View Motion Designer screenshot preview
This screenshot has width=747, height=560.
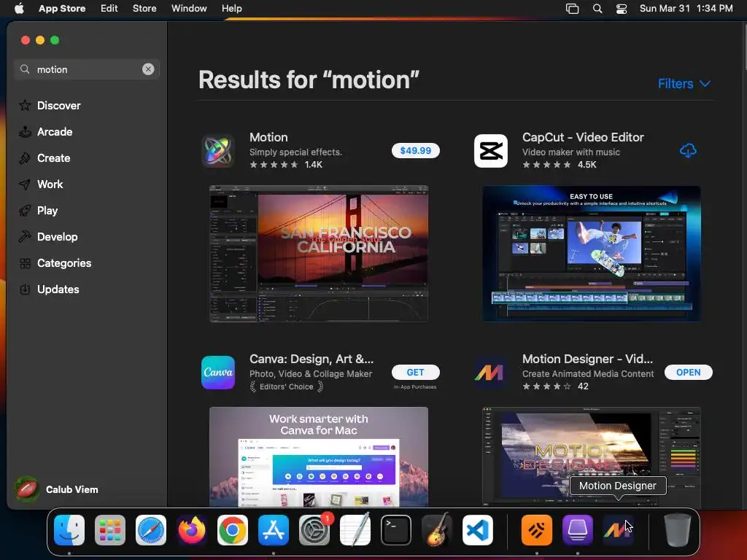click(x=591, y=456)
